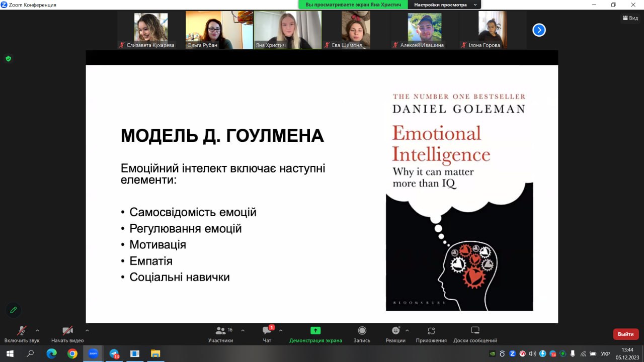Click muted mic icon on Ілона Горова
The height and width of the screenshot is (362, 644).
click(464, 45)
